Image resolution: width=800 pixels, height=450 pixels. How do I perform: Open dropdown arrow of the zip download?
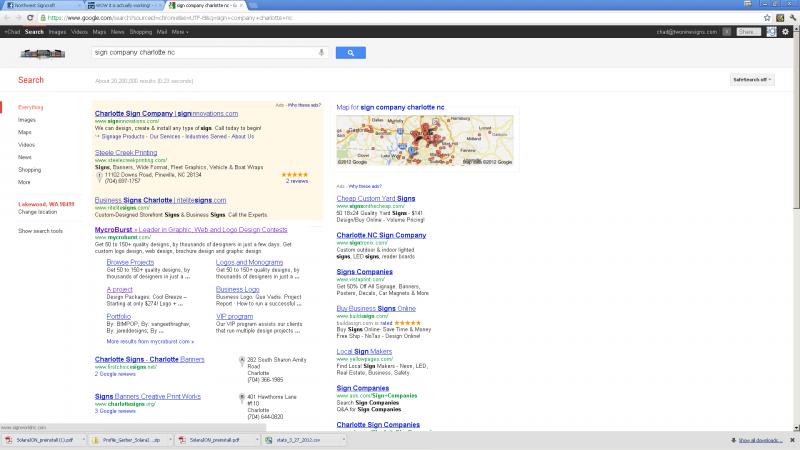(x=170, y=440)
